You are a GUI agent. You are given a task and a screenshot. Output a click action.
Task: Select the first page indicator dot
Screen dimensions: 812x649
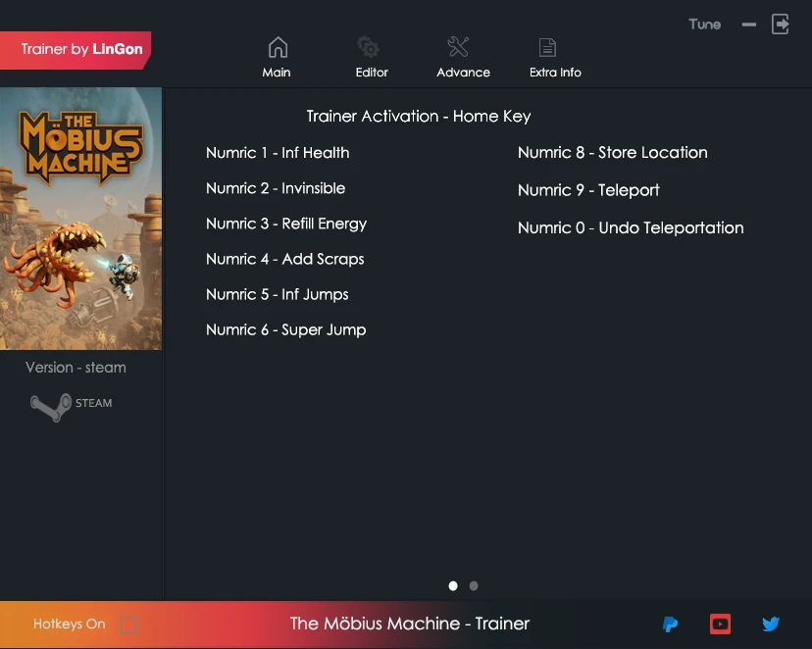pos(453,586)
